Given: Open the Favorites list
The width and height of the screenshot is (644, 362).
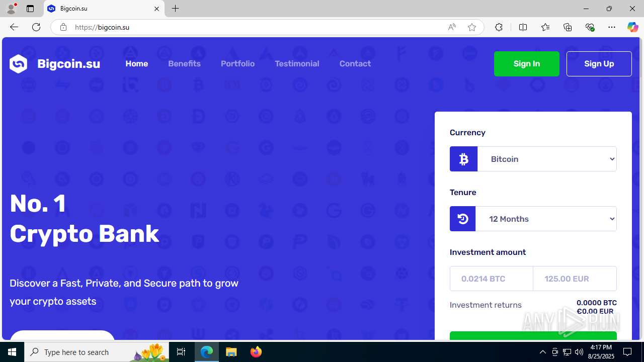Looking at the screenshot, I should coord(545,27).
